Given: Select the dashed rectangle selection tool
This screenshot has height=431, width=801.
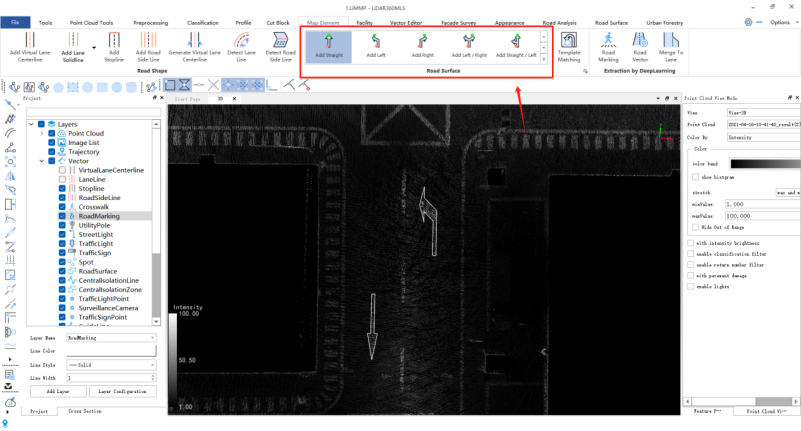Looking at the screenshot, I should click(x=73, y=87).
